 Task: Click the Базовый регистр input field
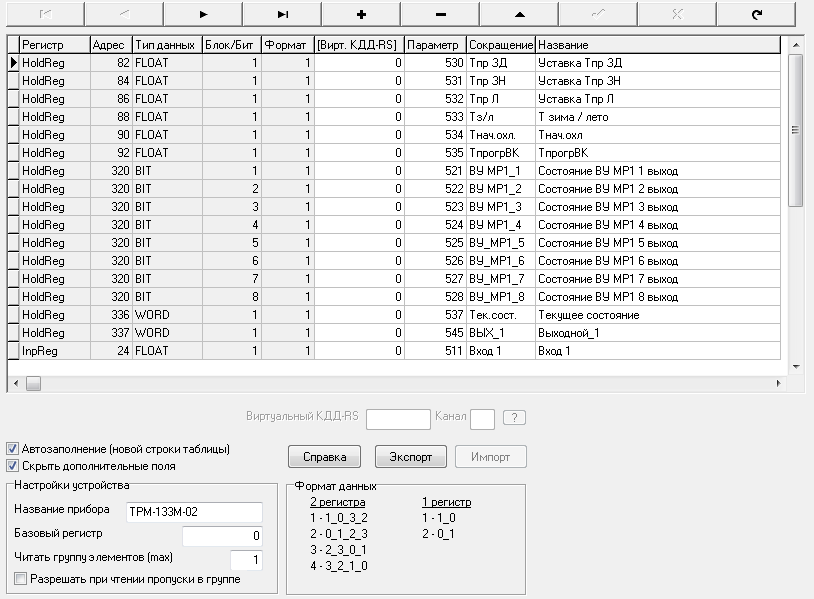coord(221,536)
